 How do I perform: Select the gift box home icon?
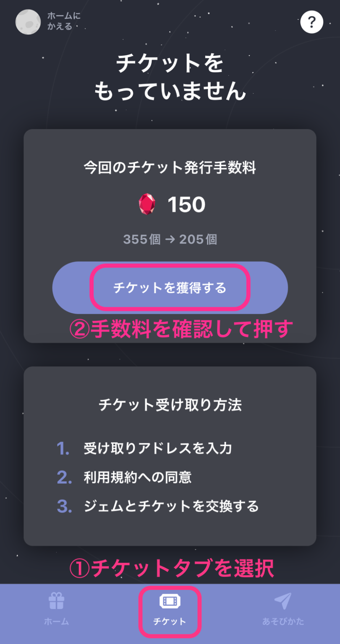(x=56, y=601)
